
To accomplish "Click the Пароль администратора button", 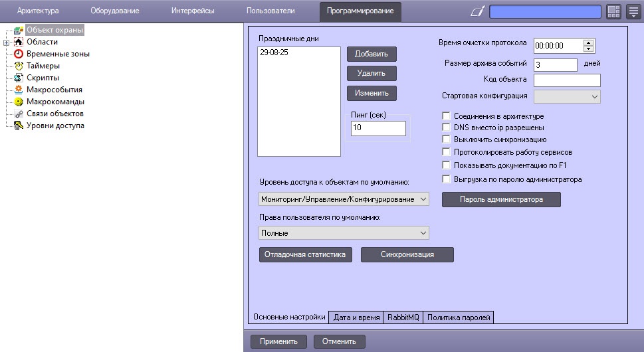I will click(x=501, y=199).
